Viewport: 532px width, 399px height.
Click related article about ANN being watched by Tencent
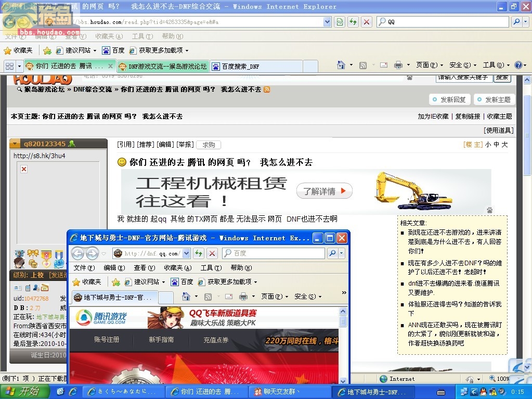(454, 334)
